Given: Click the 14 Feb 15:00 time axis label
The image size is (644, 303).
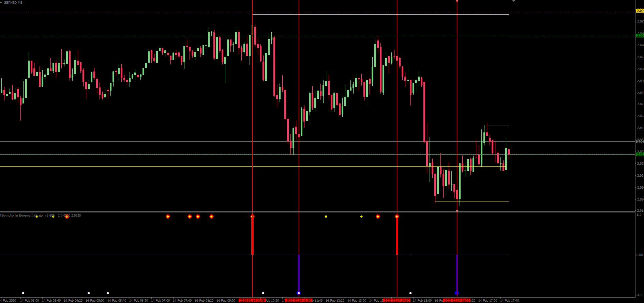Looking at the screenshot, I should click(422, 301).
